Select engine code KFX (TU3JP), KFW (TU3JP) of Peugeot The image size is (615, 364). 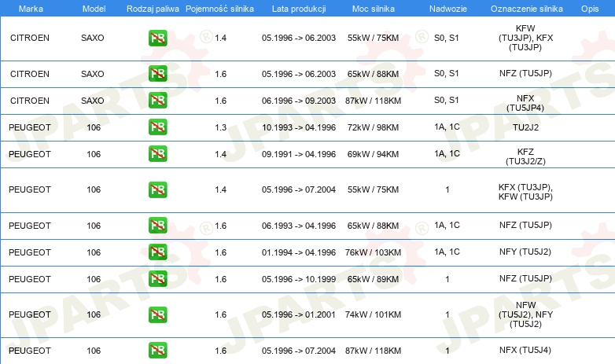click(525, 192)
